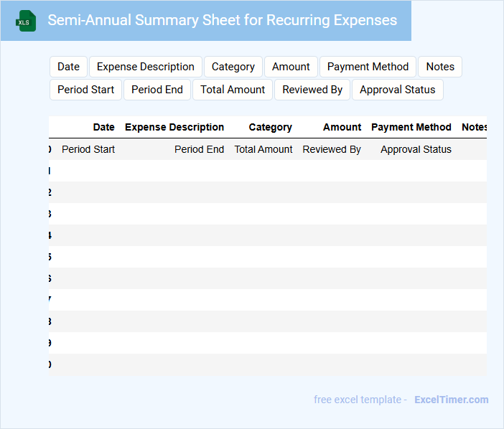
Task: Click the Expense Description tag
Action: (146, 67)
